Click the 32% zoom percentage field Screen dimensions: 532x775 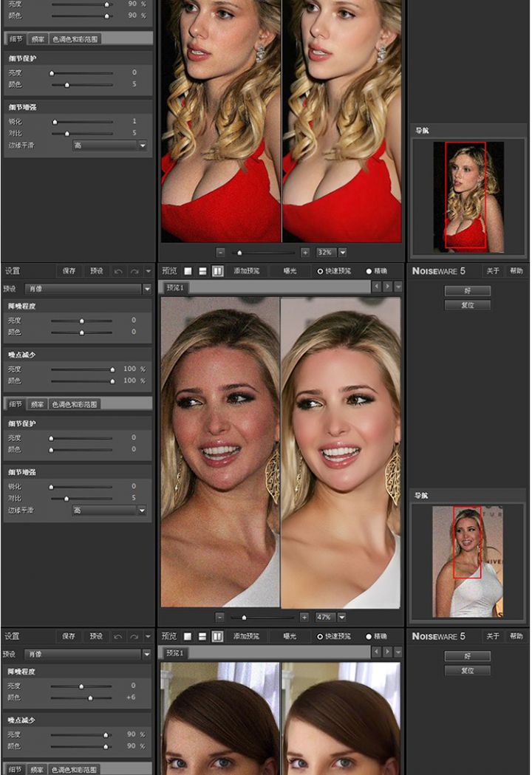coord(325,252)
